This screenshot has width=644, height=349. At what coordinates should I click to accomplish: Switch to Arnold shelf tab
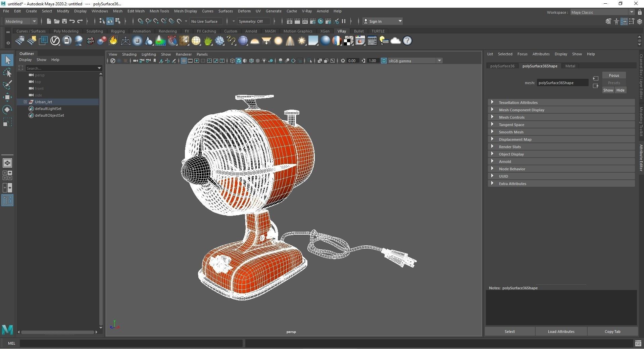click(x=251, y=31)
